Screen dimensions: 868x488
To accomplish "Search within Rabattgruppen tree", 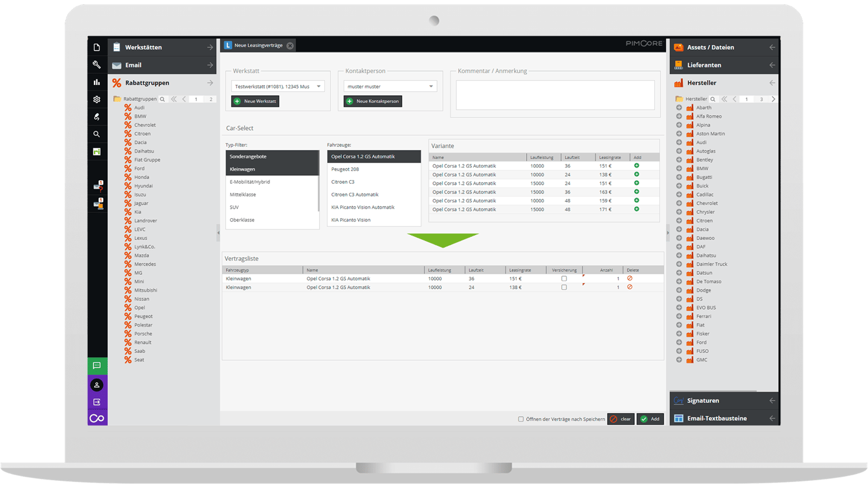I will point(162,99).
